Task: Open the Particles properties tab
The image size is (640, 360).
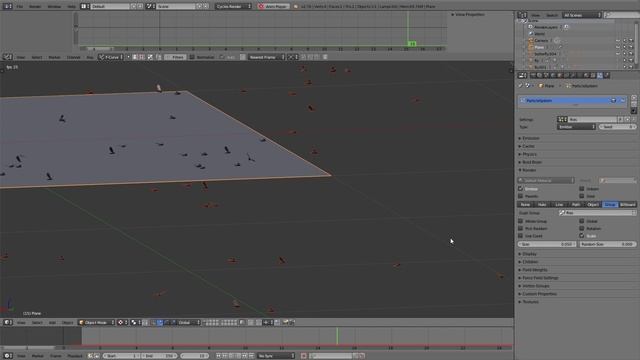Action: point(600,76)
